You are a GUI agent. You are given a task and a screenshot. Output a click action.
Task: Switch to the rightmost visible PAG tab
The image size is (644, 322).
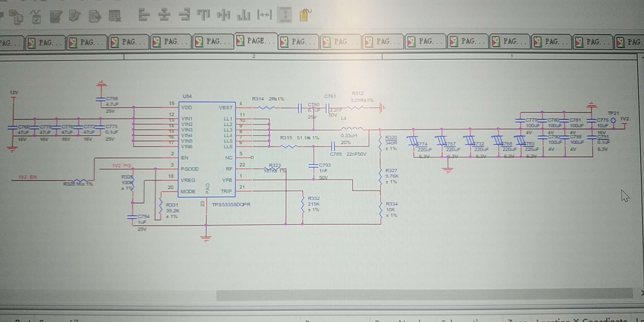[630, 42]
